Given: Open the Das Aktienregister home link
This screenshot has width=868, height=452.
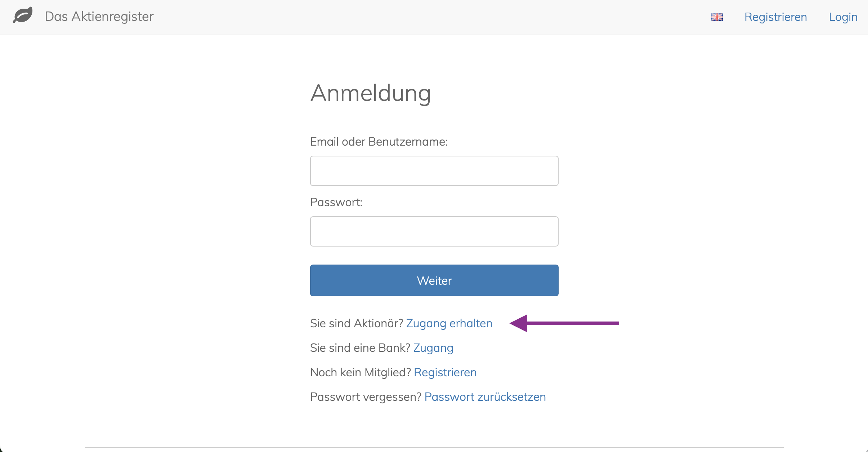Looking at the screenshot, I should [99, 17].
